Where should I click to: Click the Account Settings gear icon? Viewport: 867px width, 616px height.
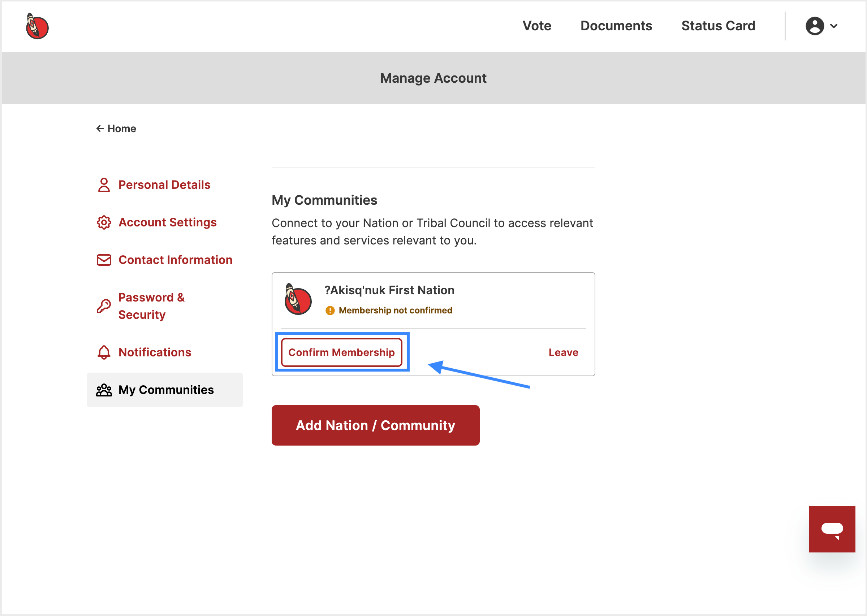pyautogui.click(x=104, y=223)
